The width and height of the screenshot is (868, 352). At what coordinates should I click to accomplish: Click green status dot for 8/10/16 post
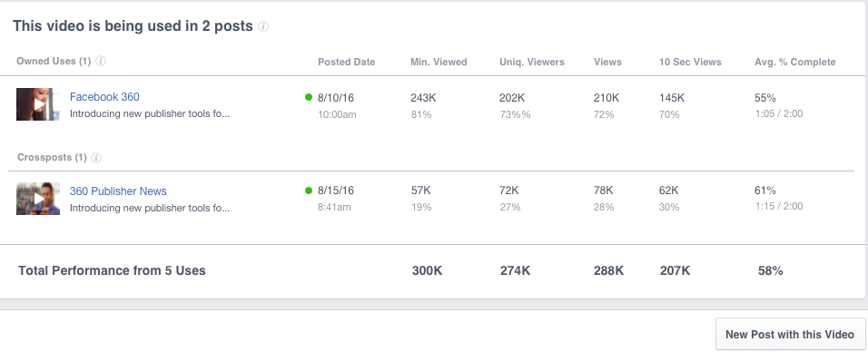click(309, 97)
